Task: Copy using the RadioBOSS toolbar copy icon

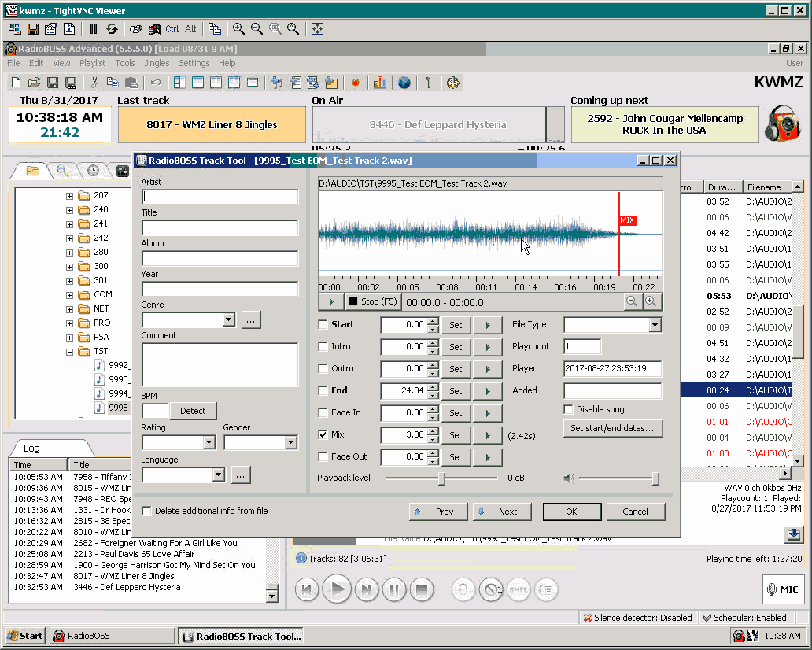Action: pos(113,83)
